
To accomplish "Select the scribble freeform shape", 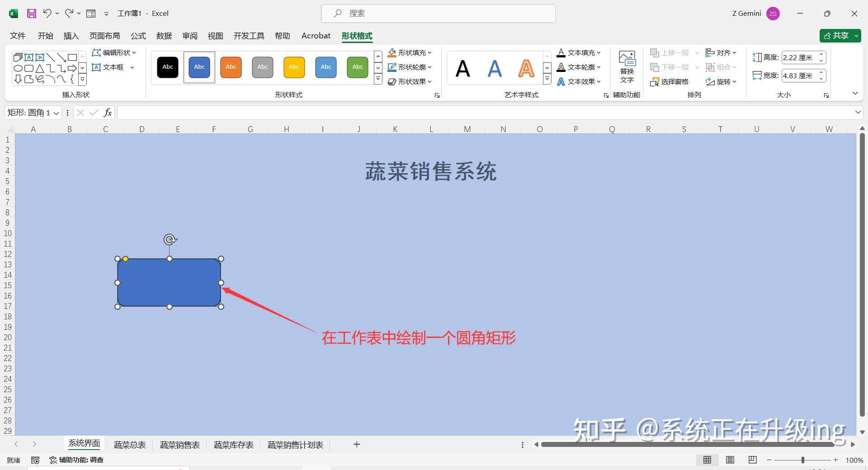I will pyautogui.click(x=40, y=79).
